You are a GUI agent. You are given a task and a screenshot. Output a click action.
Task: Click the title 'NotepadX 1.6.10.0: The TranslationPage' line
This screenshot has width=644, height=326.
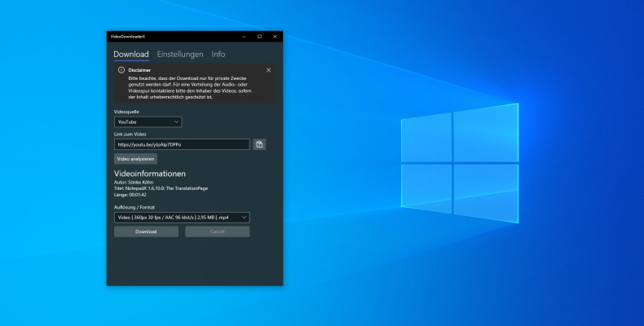coord(161,188)
